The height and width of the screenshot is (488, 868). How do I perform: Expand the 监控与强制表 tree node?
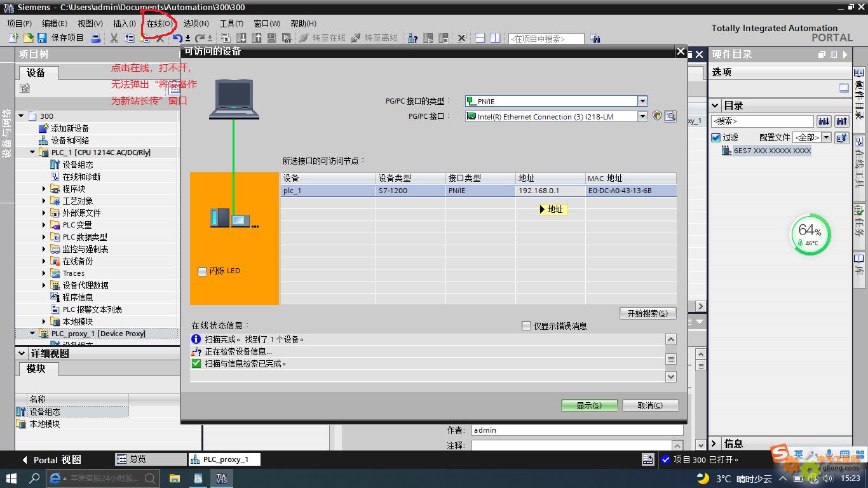point(44,249)
